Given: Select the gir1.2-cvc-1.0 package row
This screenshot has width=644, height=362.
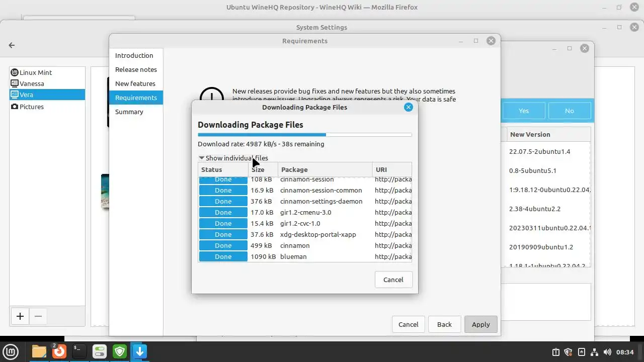Looking at the screenshot, I should tap(305, 223).
